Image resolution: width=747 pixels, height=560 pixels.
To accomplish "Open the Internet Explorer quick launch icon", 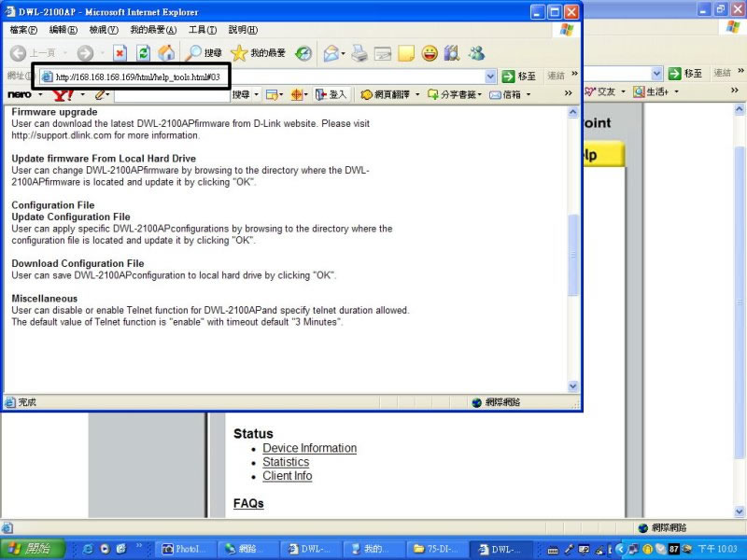I will [88, 549].
